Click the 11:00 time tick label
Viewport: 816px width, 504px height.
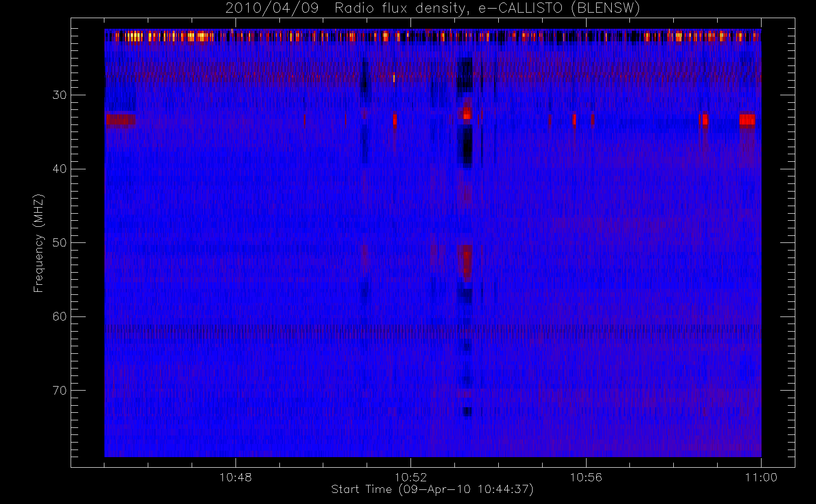coord(761,477)
